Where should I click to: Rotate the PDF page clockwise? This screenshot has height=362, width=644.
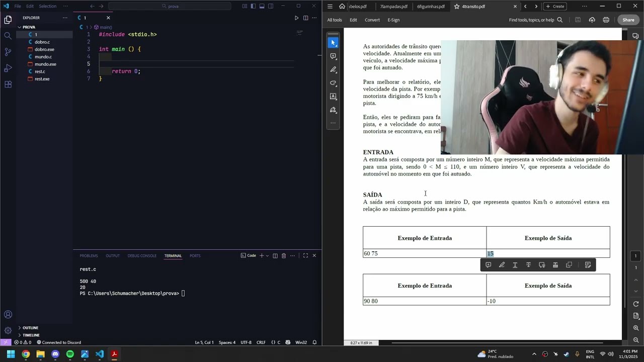[636, 304]
